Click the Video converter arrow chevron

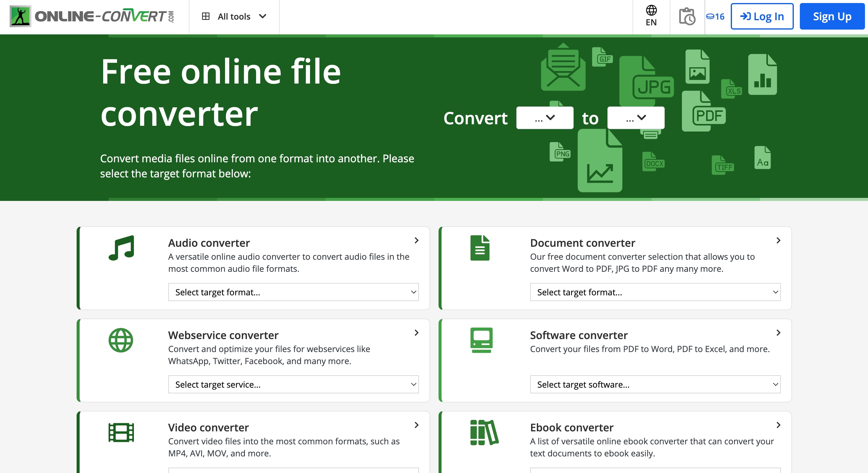pyautogui.click(x=417, y=425)
